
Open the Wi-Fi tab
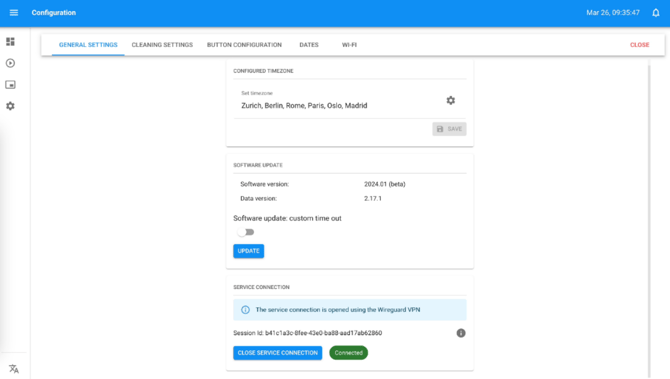tap(349, 45)
